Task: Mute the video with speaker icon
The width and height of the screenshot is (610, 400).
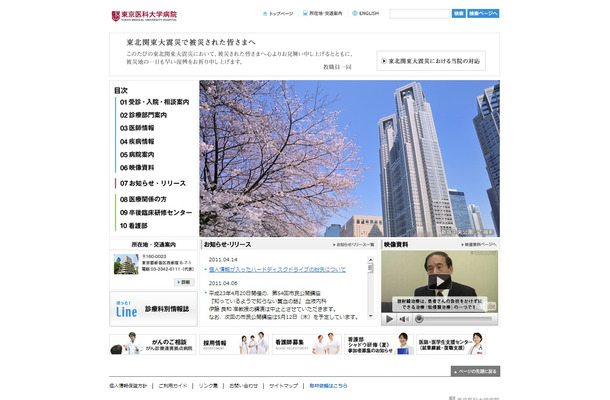Action: point(404,319)
